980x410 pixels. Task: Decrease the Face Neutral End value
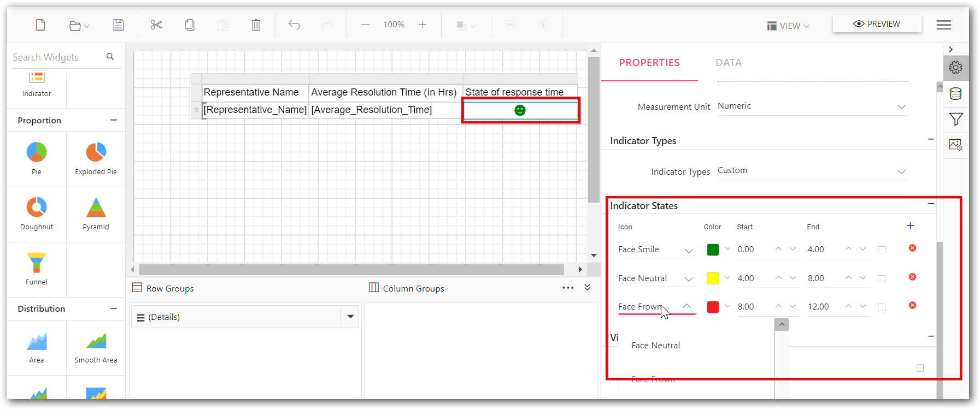point(862,278)
